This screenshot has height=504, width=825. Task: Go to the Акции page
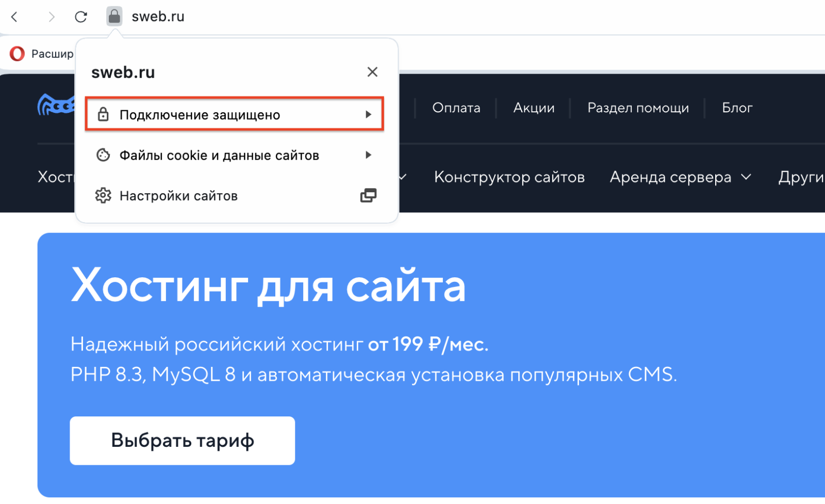(x=534, y=108)
